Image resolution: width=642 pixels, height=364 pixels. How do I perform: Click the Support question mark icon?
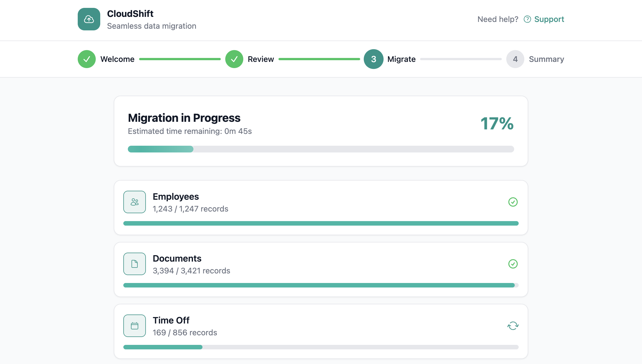[528, 19]
